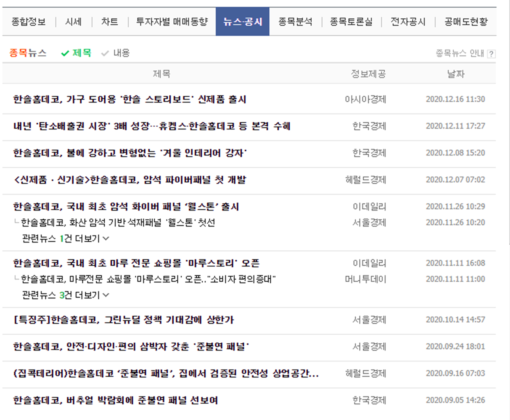Click the date 2020.09.24 18:01

pyautogui.click(x=455, y=346)
